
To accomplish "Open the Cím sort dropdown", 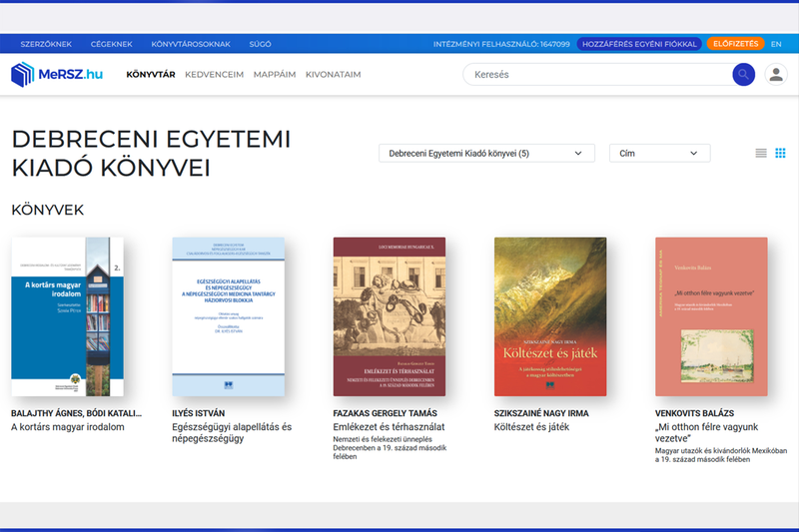I will (659, 153).
